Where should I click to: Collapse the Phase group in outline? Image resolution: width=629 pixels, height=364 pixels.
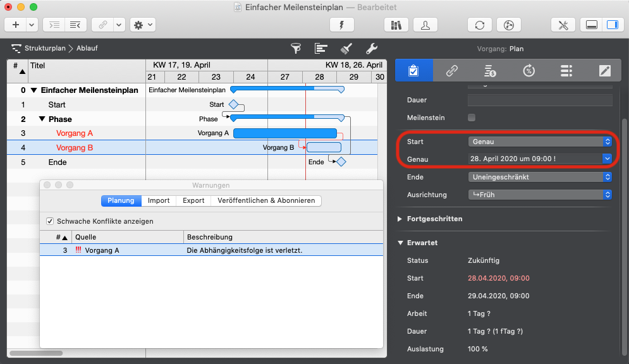[x=42, y=119]
